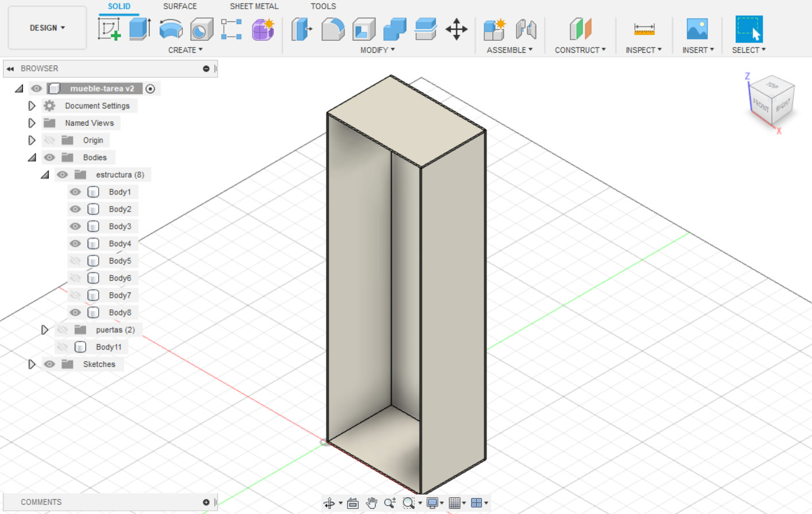
Task: Toggle the Origin folder visibility
Action: (x=49, y=140)
